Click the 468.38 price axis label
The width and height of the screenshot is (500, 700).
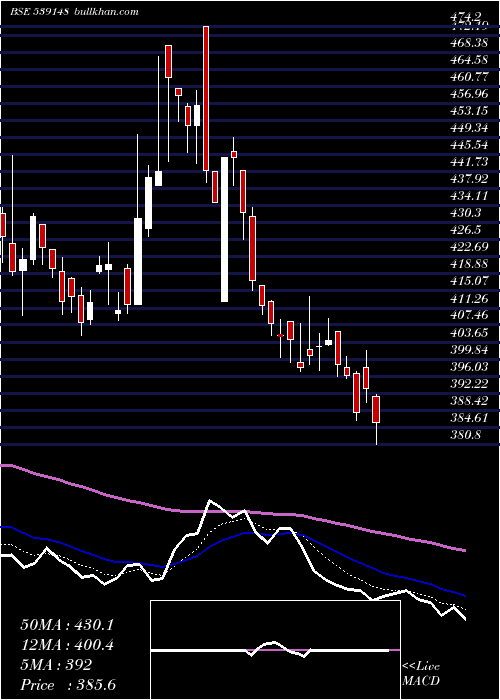coord(469,43)
